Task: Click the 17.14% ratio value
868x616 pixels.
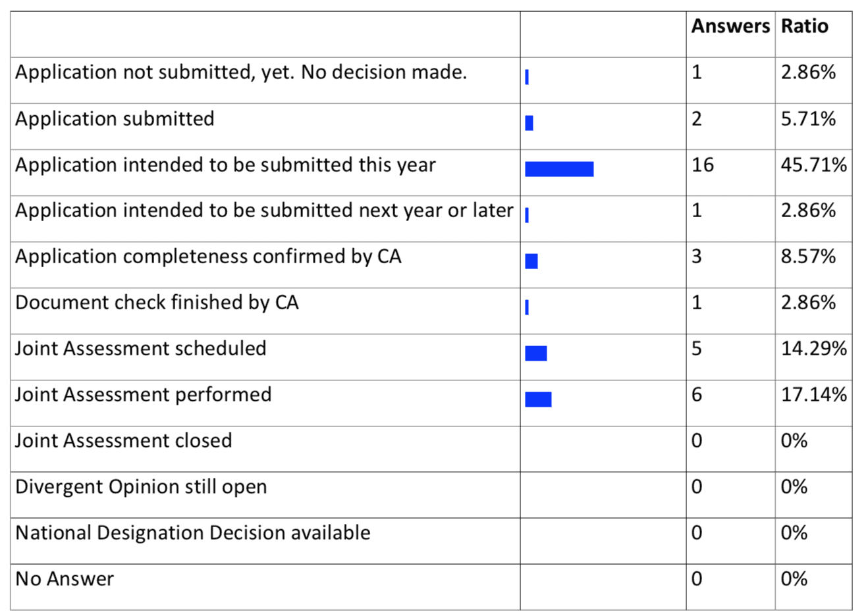Action: [814, 395]
